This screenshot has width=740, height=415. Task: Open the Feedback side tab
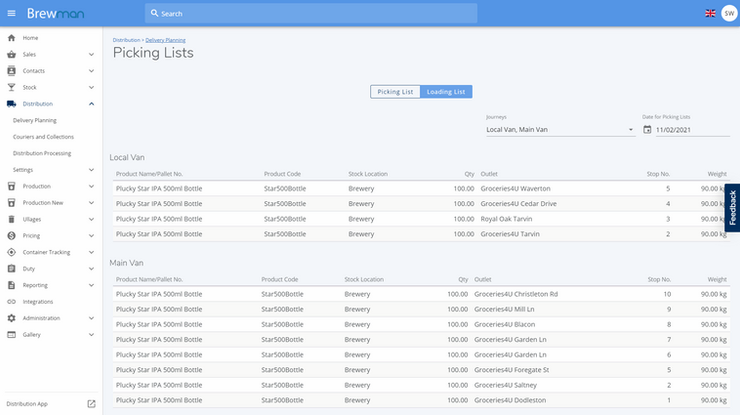[732, 208]
